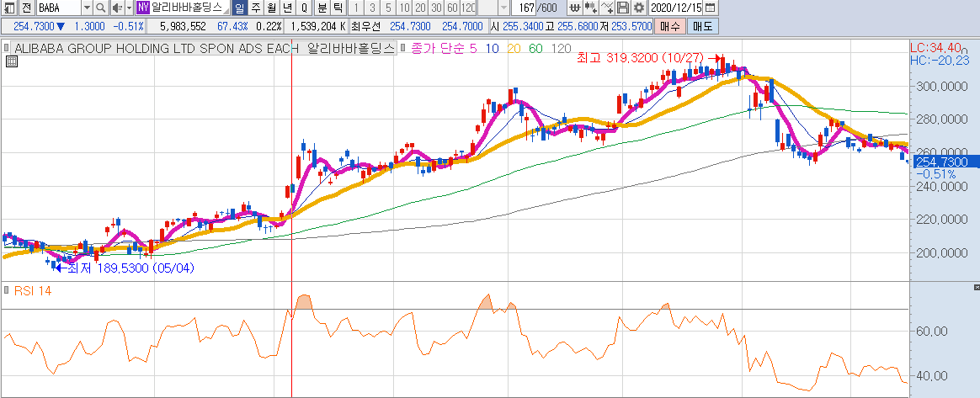
Task: Select the 월 (monthly) period tab
Action: [271, 8]
